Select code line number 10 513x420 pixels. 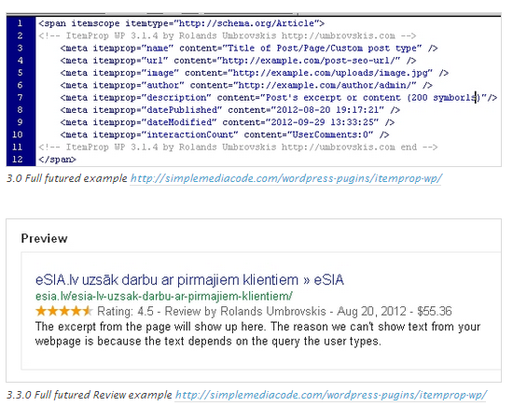click(18, 134)
